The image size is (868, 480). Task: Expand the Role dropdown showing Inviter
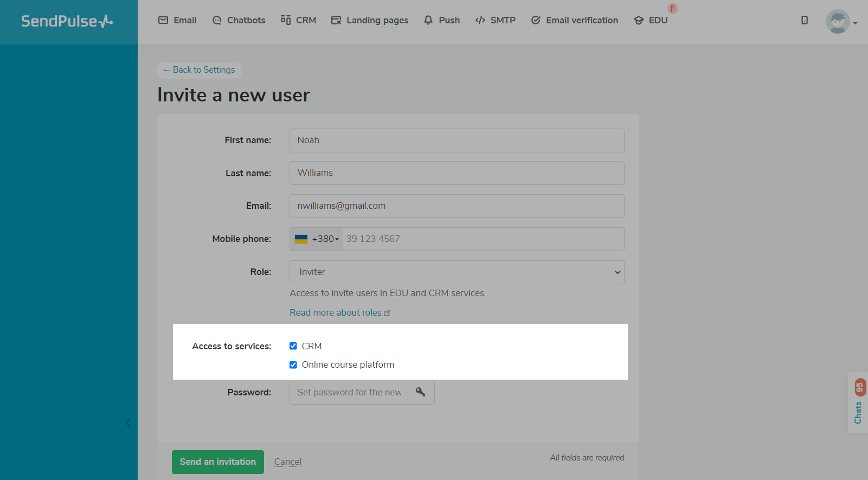point(456,272)
